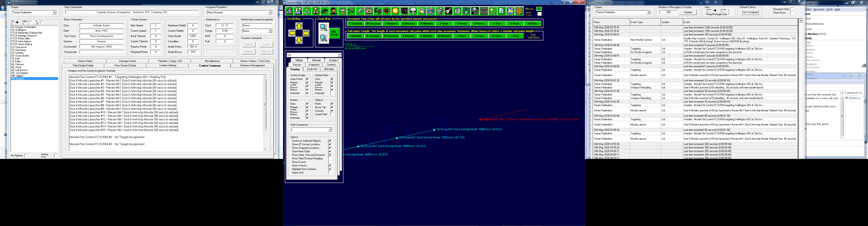
Task: Click the targeting crosshair toolbar icon
Action: (x=387, y=11)
